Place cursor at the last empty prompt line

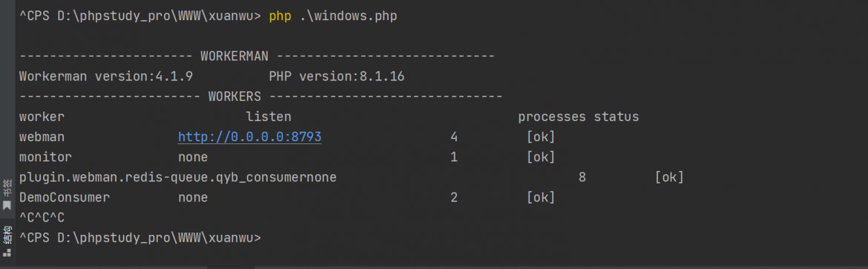140,238
